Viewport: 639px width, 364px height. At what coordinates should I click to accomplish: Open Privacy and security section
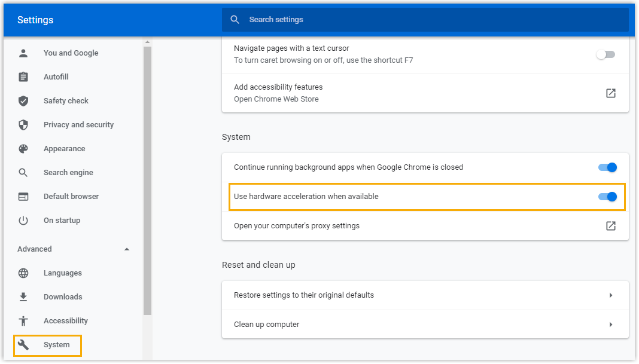point(78,125)
